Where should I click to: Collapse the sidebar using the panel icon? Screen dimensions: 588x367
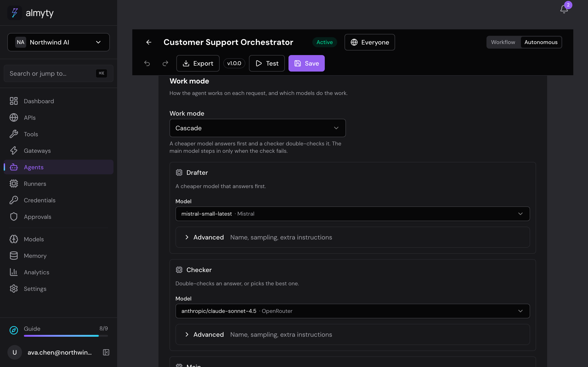(x=106, y=352)
